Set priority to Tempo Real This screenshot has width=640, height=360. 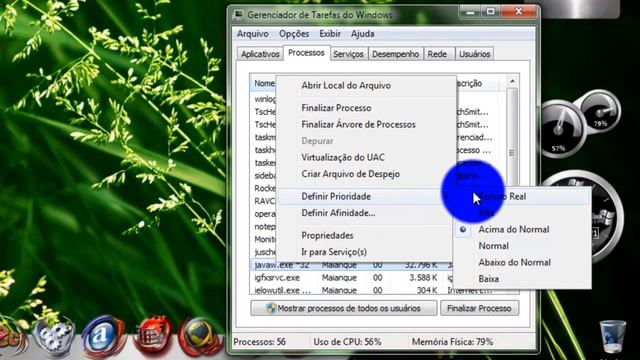click(522, 196)
